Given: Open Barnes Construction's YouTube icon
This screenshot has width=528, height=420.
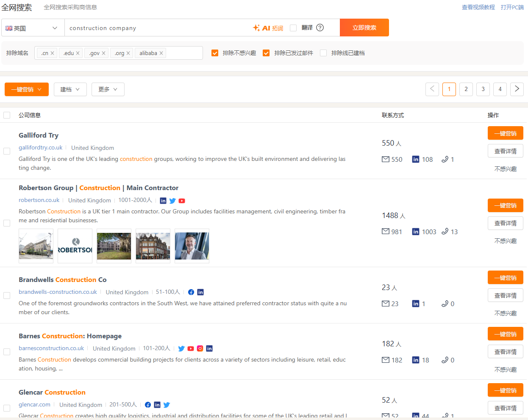Looking at the screenshot, I should [x=191, y=348].
